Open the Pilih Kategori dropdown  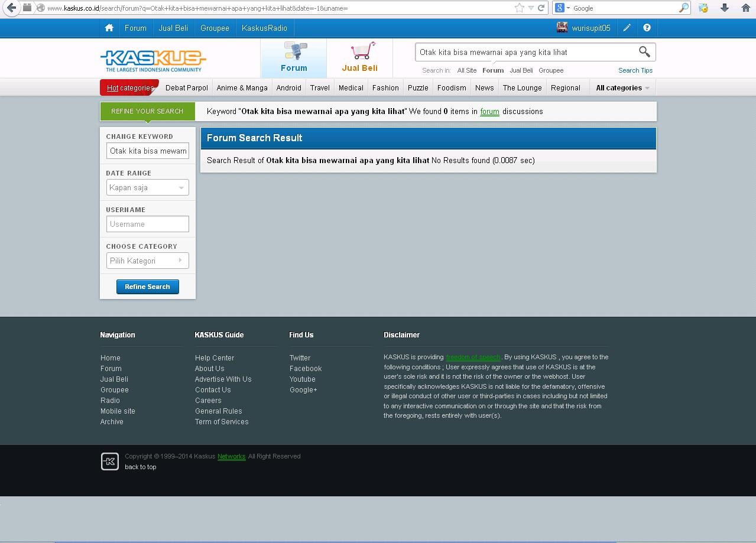tap(147, 261)
